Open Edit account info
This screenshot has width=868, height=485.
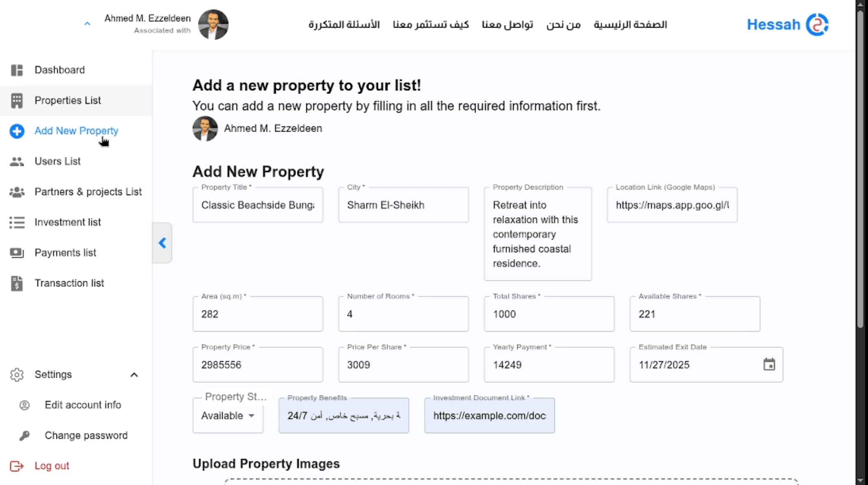pos(82,405)
